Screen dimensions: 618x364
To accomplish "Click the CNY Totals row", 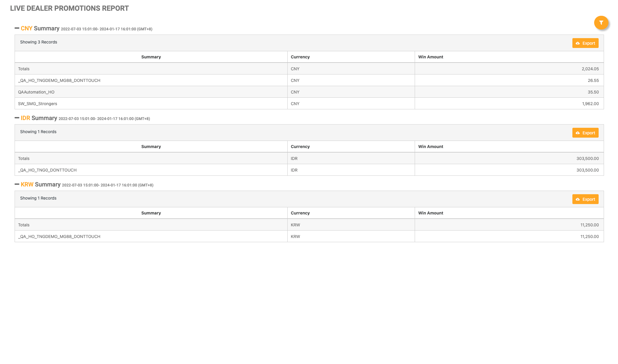I will tap(24, 69).
